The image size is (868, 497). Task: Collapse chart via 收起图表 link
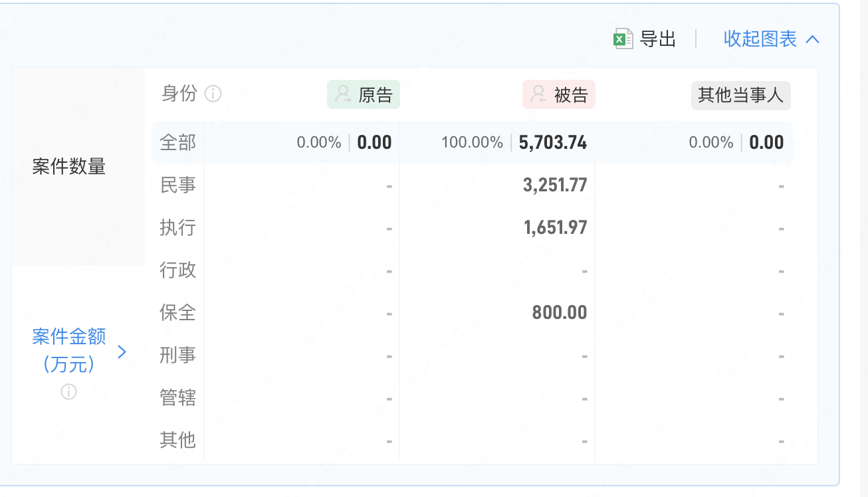pos(760,39)
